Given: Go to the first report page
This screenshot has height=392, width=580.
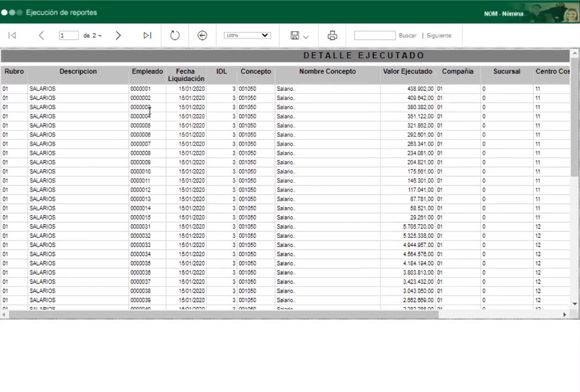Looking at the screenshot, I should pyautogui.click(x=12, y=35).
